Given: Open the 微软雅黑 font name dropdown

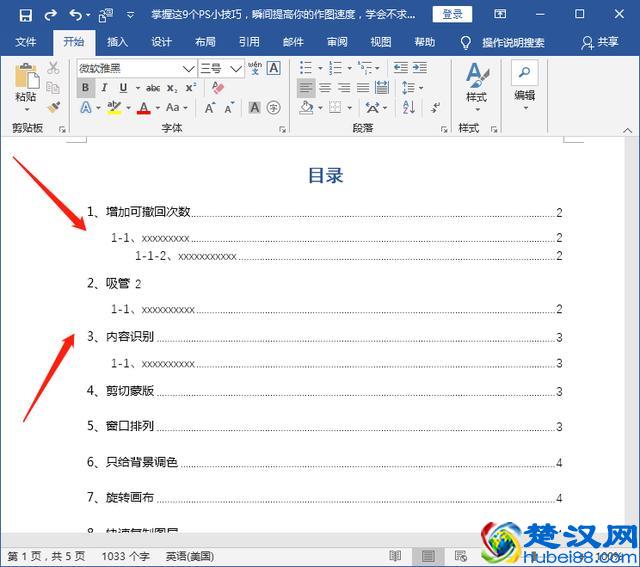Looking at the screenshot, I should click(x=188, y=69).
